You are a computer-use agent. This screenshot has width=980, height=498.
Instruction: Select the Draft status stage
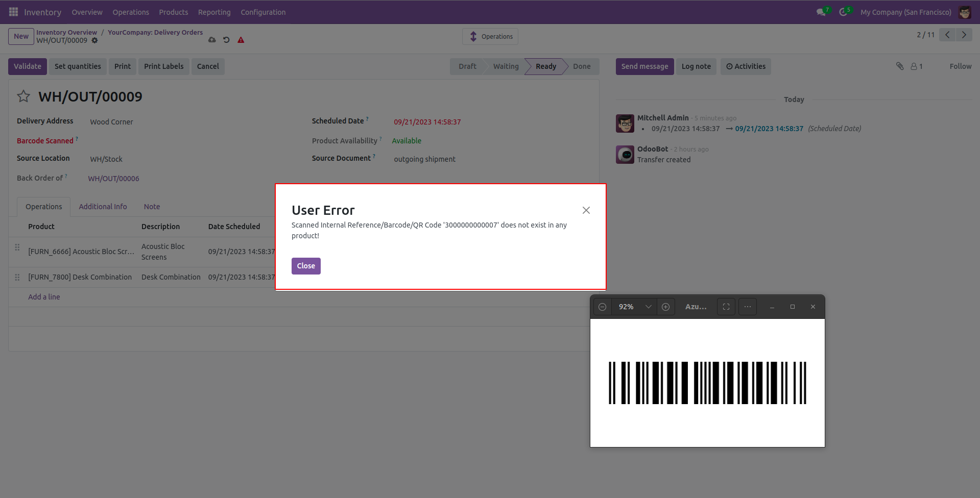click(x=467, y=66)
